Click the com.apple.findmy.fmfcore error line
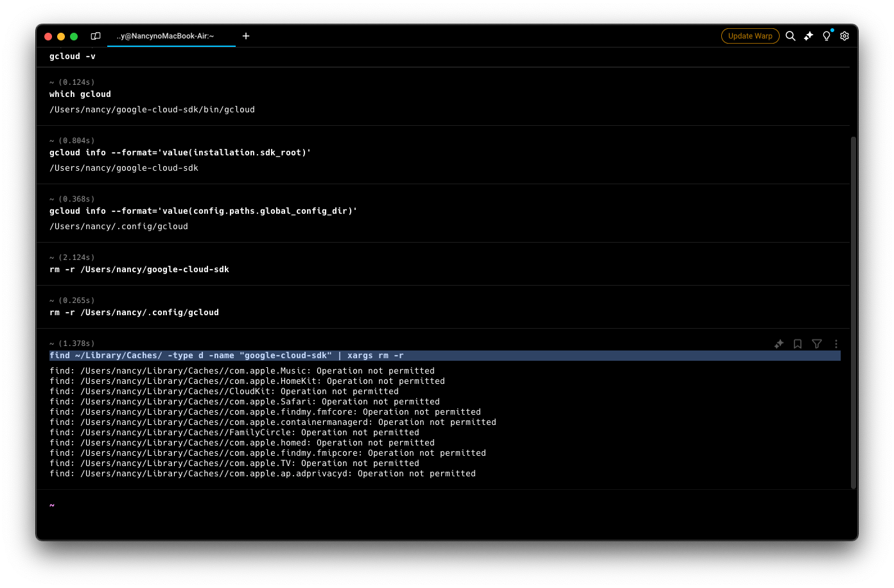The width and height of the screenshot is (894, 588). (265, 412)
